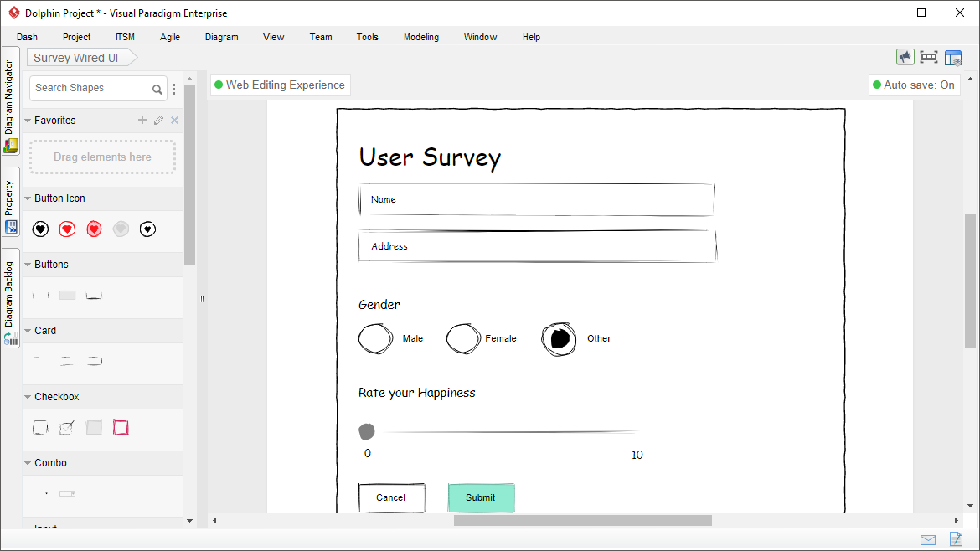Click the Diagram Backlog icon on left strip

[11, 338]
